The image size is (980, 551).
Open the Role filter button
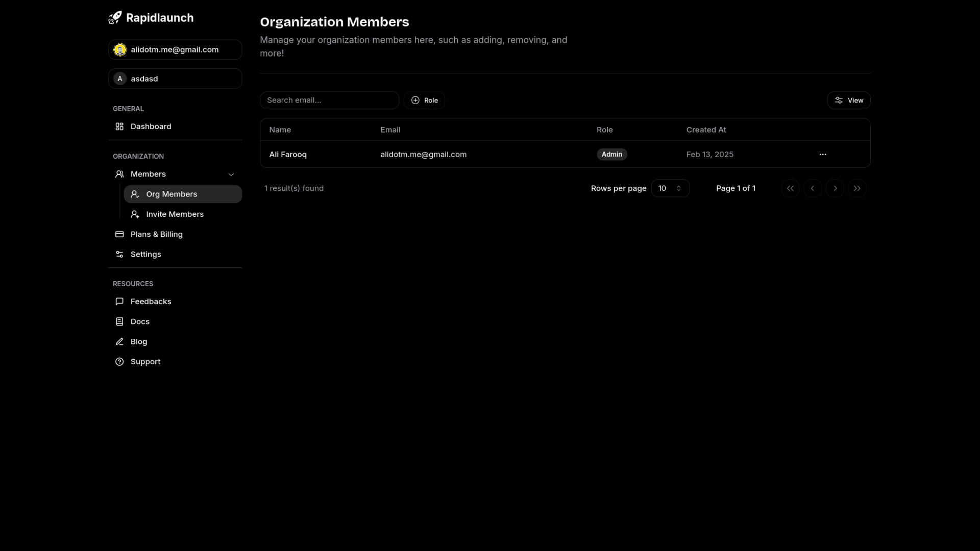pos(424,101)
